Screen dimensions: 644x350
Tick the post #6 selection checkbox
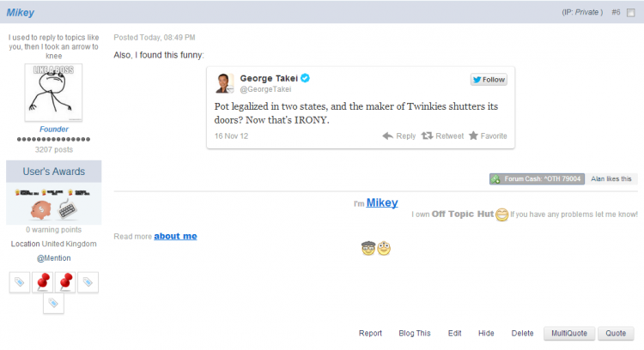click(631, 13)
